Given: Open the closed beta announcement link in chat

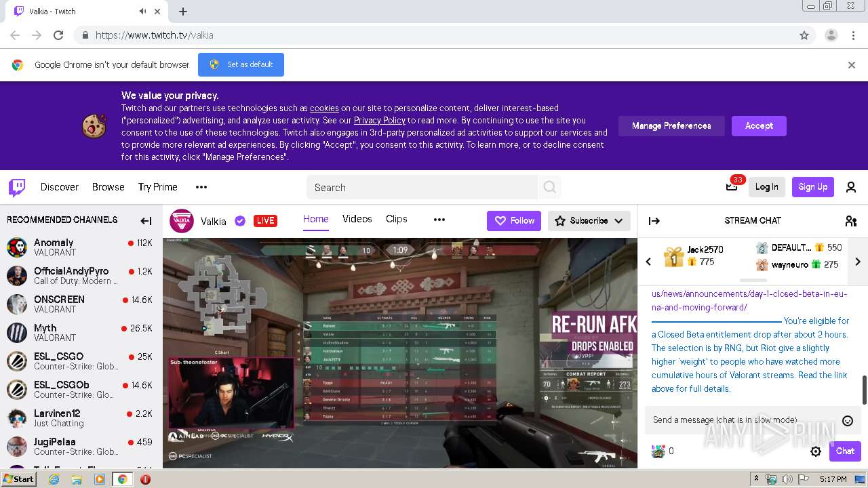Looking at the screenshot, I should click(x=749, y=300).
